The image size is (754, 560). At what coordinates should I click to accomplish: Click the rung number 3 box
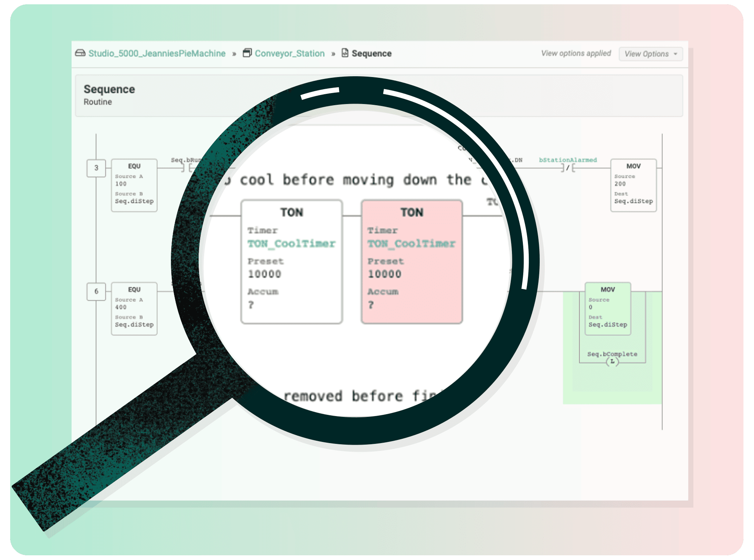[x=96, y=169]
